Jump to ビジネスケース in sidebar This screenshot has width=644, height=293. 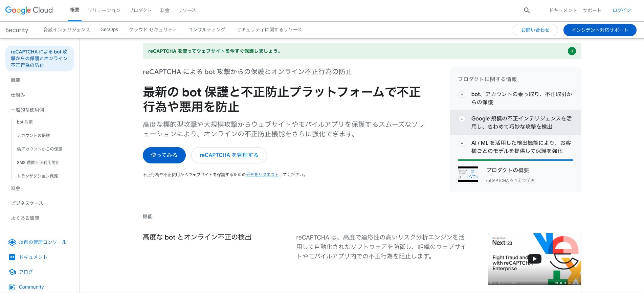point(27,203)
